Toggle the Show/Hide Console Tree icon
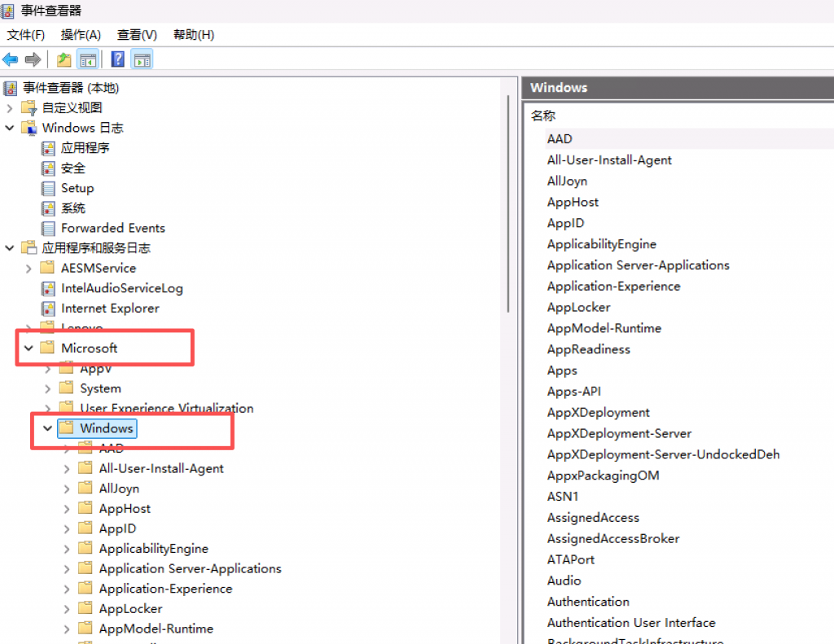 [x=87, y=59]
